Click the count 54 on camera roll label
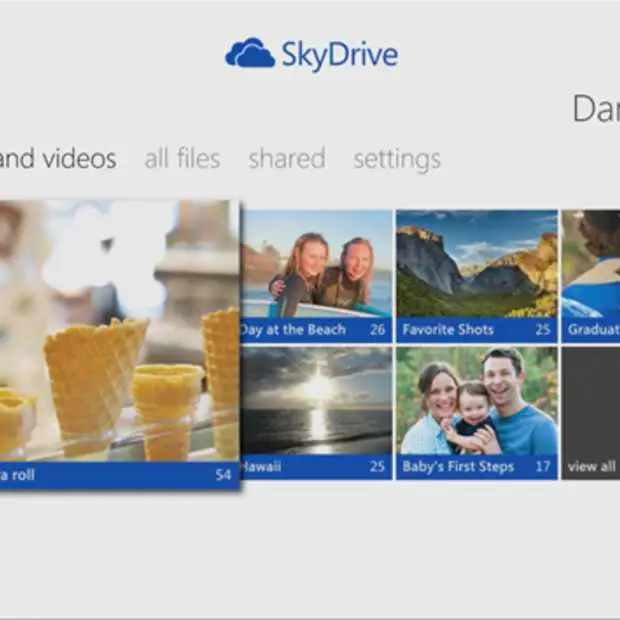Viewport: 620px width, 620px height. [x=223, y=474]
